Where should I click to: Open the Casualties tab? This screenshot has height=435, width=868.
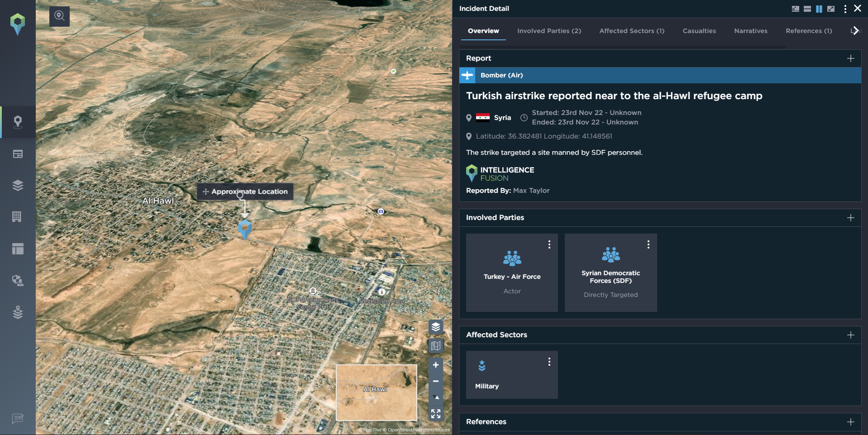[699, 31]
